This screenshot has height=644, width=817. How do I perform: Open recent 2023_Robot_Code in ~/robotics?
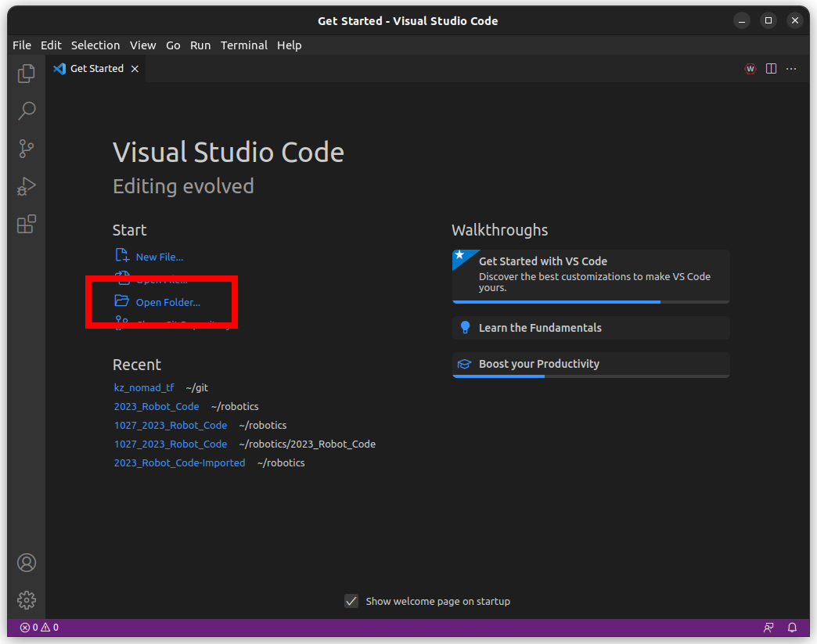click(157, 406)
